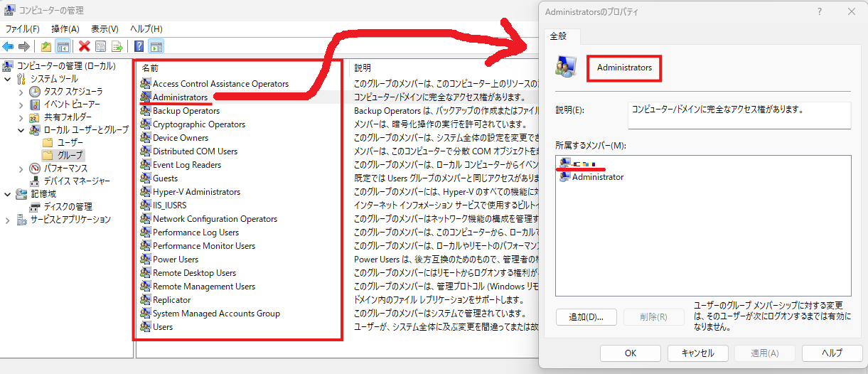Toggle the console tree pane icon
The height and width of the screenshot is (374, 868).
pos(63,47)
